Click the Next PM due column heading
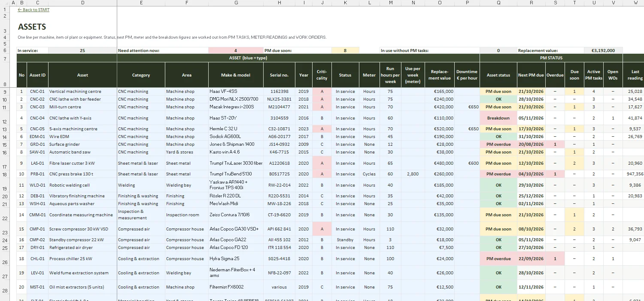644x301 pixels. (x=531, y=75)
